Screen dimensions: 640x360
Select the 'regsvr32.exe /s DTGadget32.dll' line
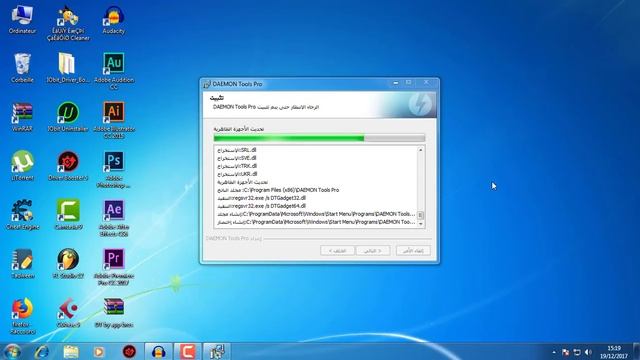pos(261,198)
